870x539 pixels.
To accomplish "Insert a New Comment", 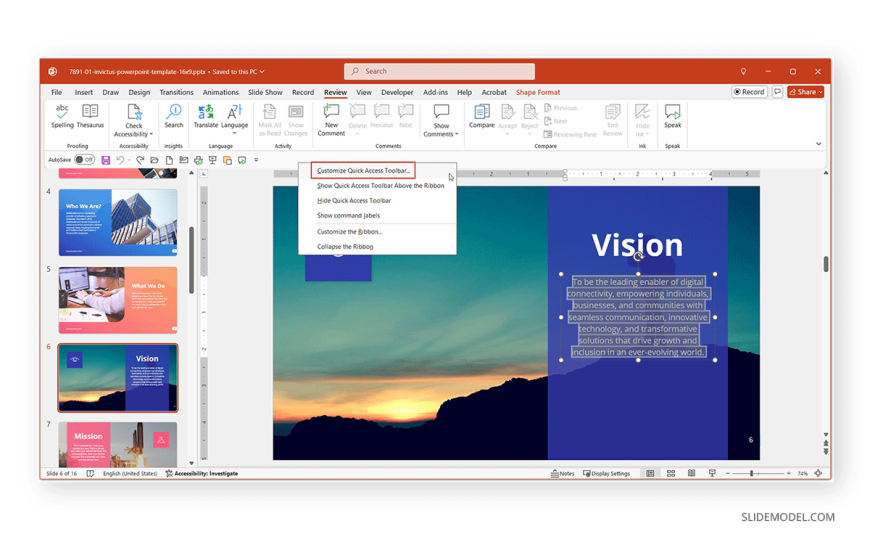I will coord(331,120).
